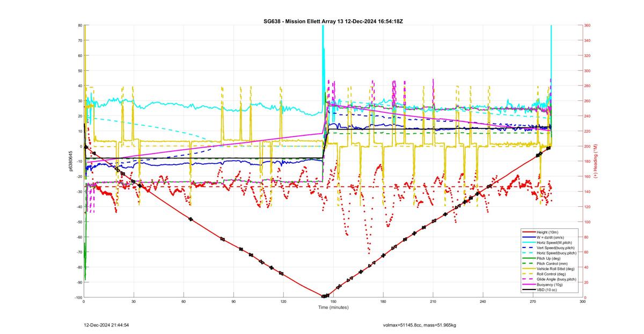
Task: Click x-axis tick label "300"
Action: pyautogui.click(x=583, y=302)
